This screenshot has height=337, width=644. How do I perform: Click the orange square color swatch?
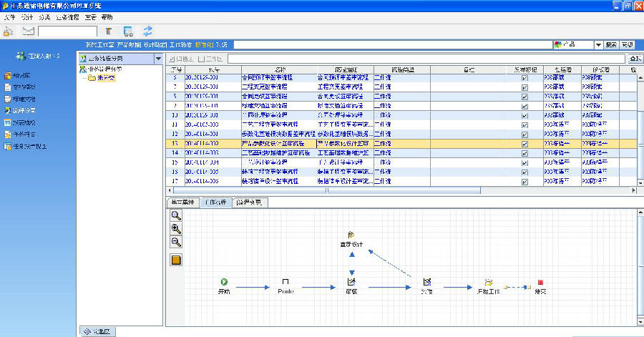click(x=176, y=260)
